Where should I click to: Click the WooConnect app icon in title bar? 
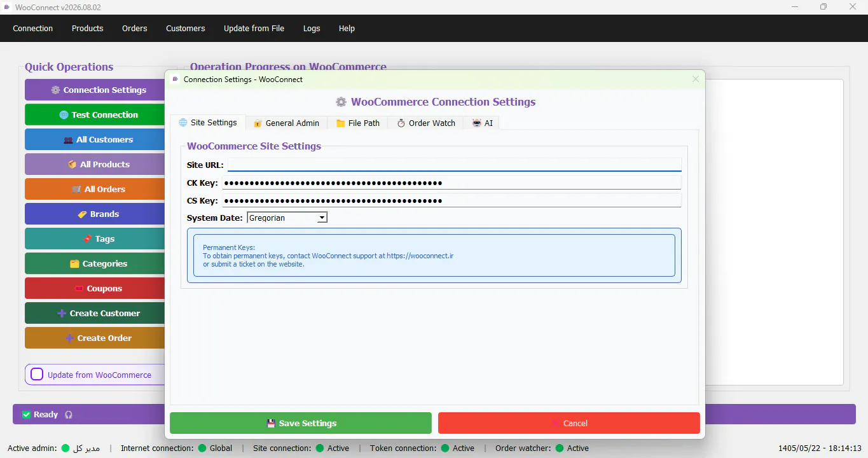[8, 7]
